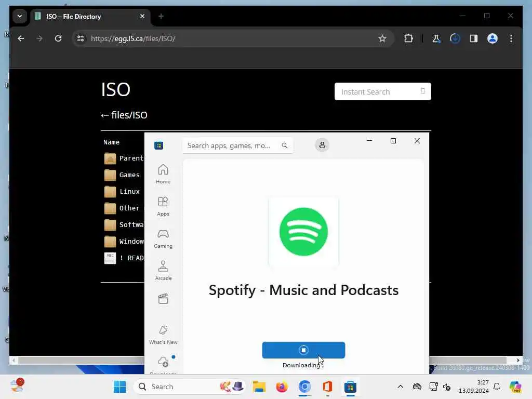Close the ISO – File Directory tab
The width and height of the screenshot is (532, 399).
142,16
